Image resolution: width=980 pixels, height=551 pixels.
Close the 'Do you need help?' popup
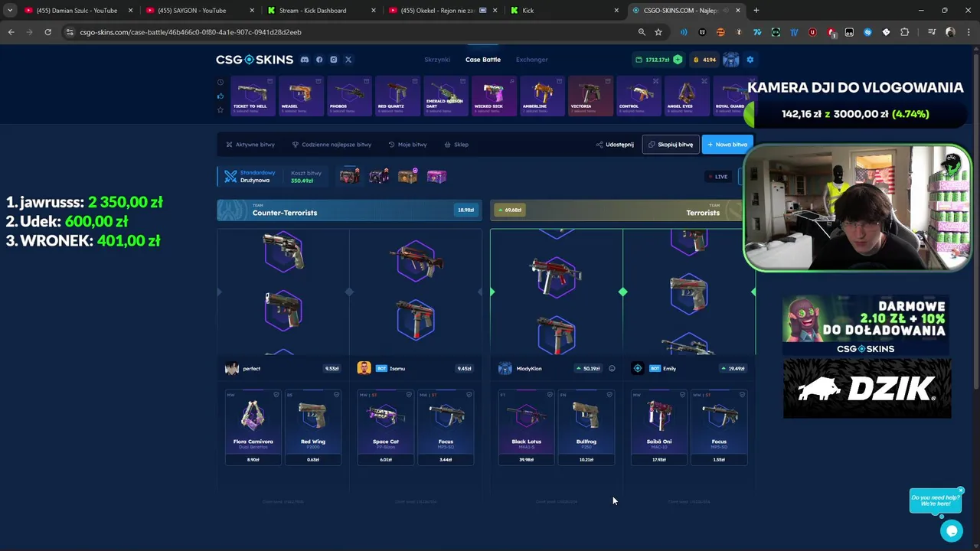[960, 491]
